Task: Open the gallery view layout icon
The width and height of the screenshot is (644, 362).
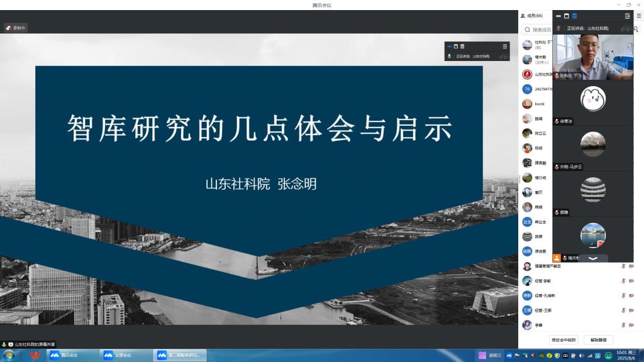Action: pos(575,16)
